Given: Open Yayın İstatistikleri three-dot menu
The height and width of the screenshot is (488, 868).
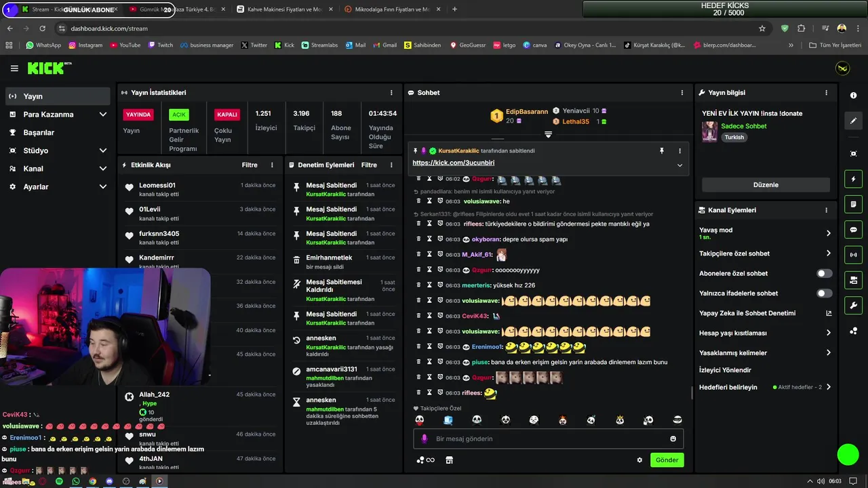Looking at the screenshot, I should point(391,92).
